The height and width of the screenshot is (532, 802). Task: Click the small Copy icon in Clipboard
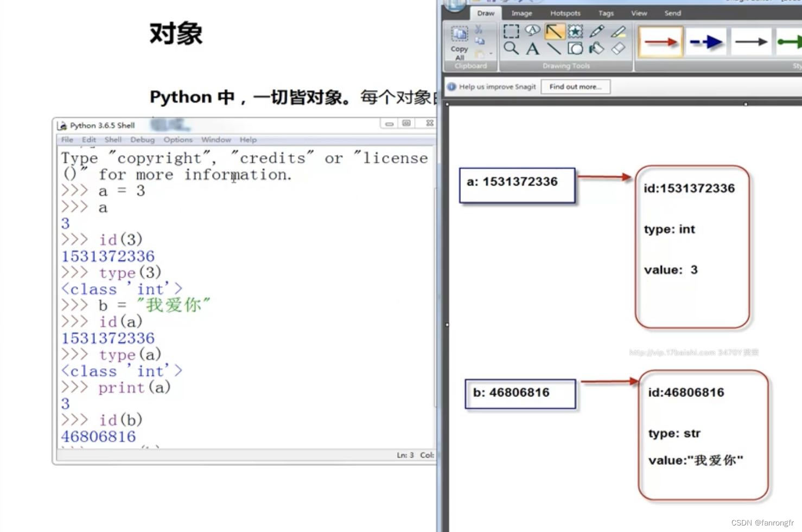click(x=480, y=41)
